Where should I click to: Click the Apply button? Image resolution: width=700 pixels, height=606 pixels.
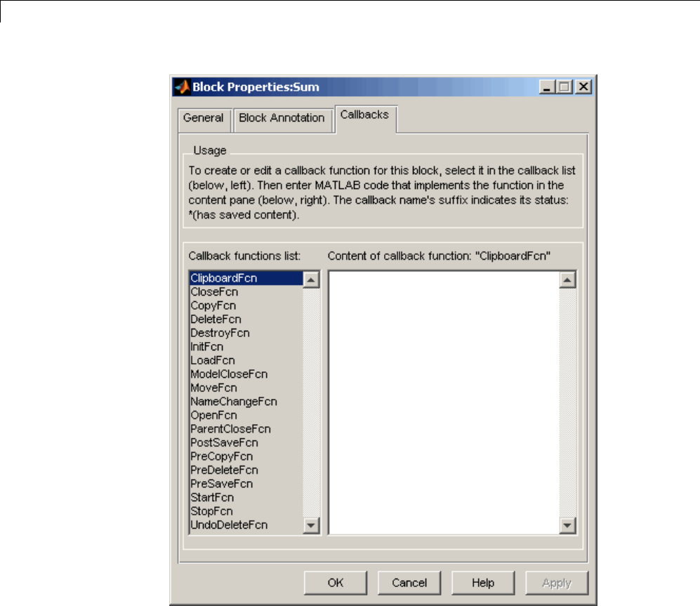point(557,583)
